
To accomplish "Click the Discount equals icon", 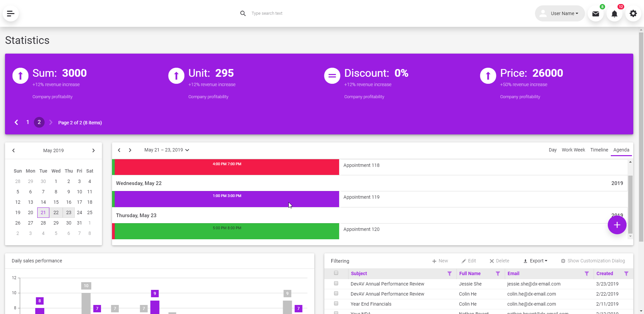I will coord(332,76).
